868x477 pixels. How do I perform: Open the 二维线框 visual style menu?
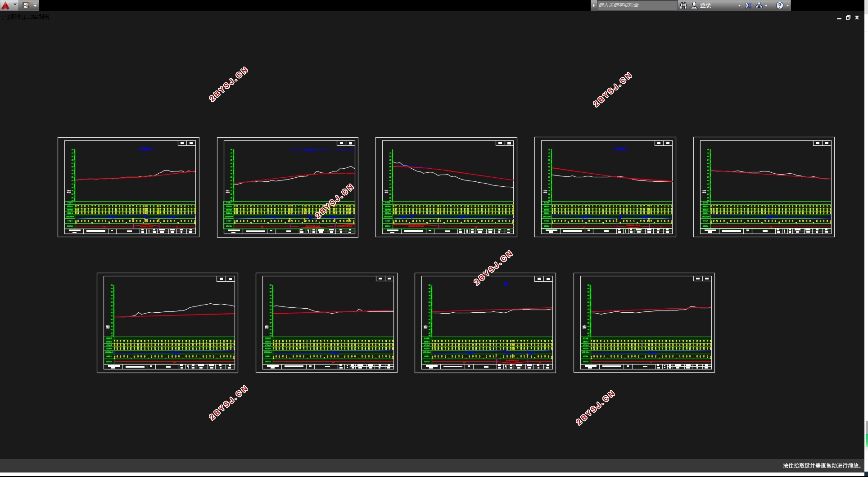(37, 17)
